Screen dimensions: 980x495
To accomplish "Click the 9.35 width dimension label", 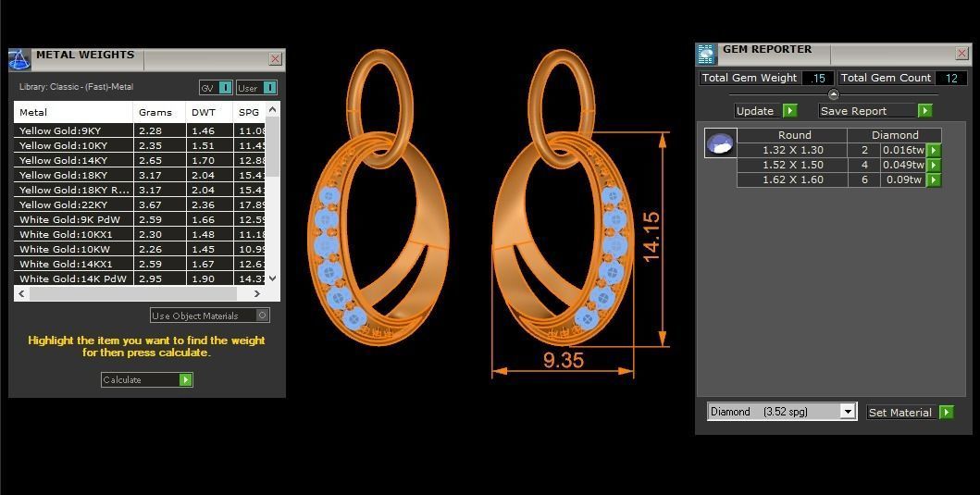I will pos(564,361).
